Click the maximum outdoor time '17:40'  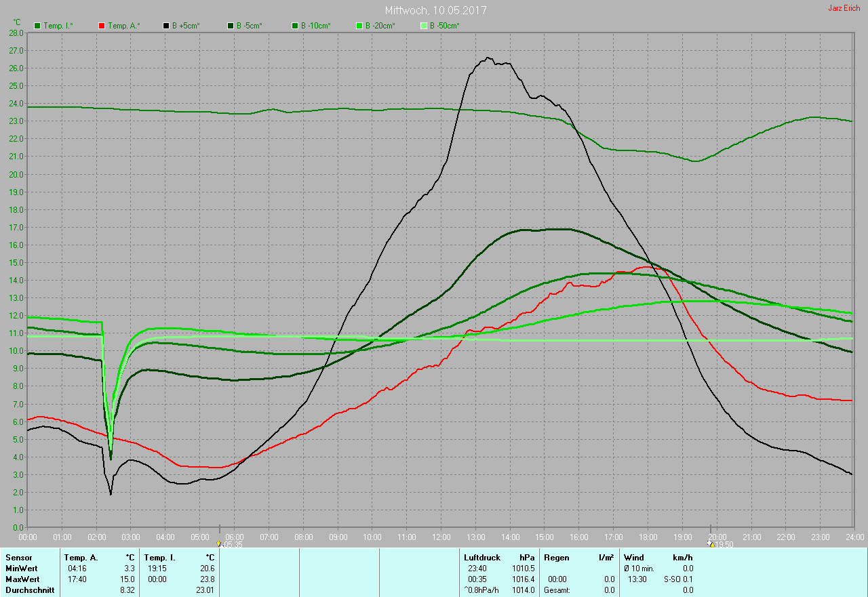pos(77,579)
